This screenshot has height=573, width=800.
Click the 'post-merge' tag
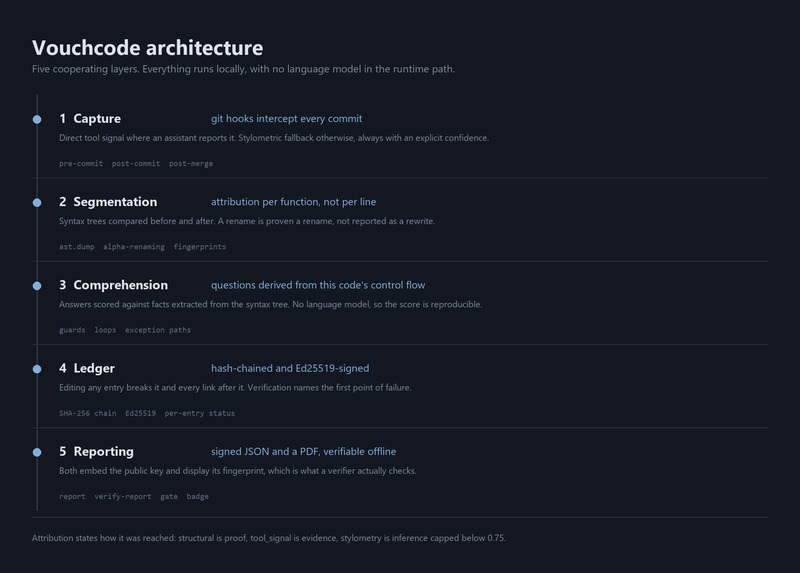191,164
